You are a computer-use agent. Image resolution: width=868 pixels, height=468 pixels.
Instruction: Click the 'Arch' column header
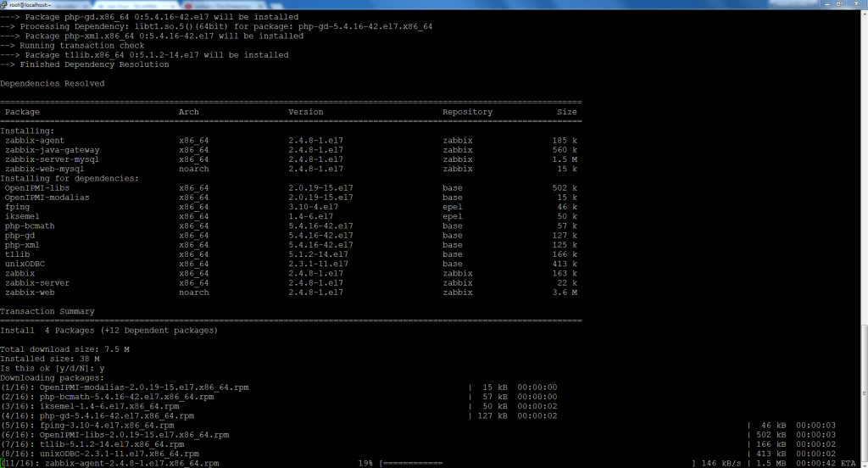pos(189,112)
